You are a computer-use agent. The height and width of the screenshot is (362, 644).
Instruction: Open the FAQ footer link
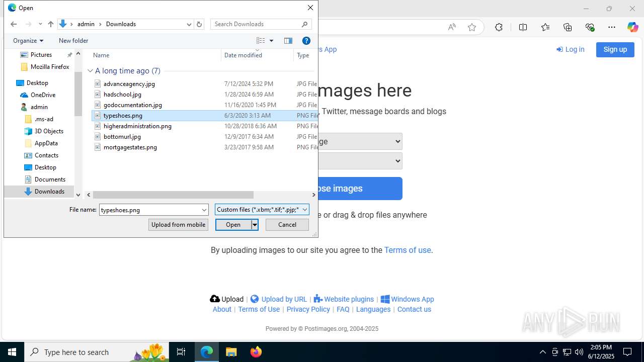click(343, 309)
